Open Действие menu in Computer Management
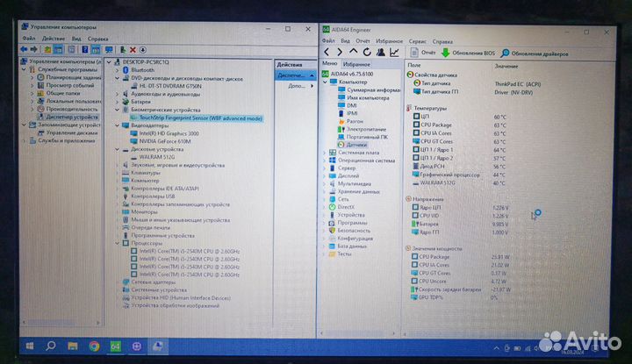632x364 pixels. [54, 39]
